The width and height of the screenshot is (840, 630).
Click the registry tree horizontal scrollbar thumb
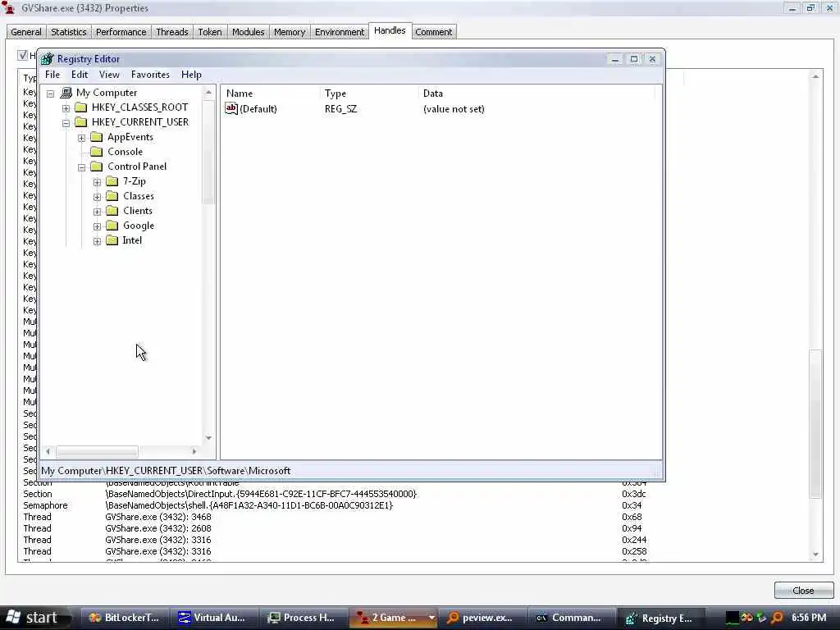click(97, 452)
